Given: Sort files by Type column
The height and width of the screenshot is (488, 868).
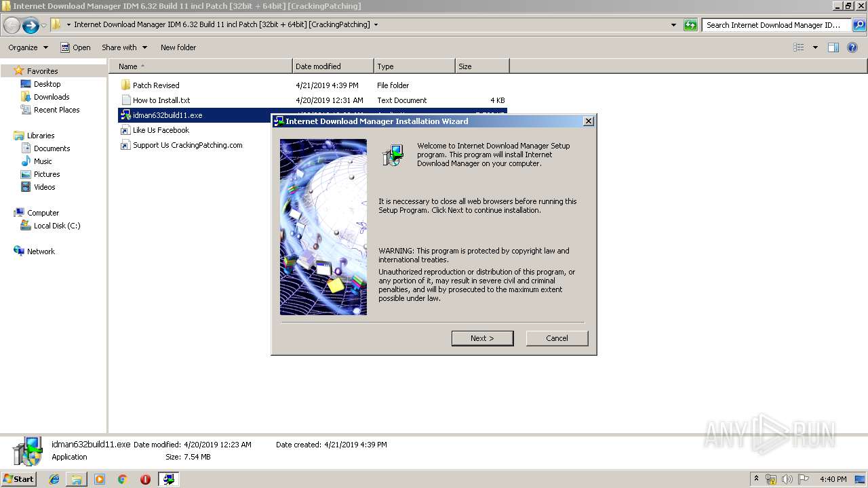Looking at the screenshot, I should pyautogui.click(x=414, y=66).
